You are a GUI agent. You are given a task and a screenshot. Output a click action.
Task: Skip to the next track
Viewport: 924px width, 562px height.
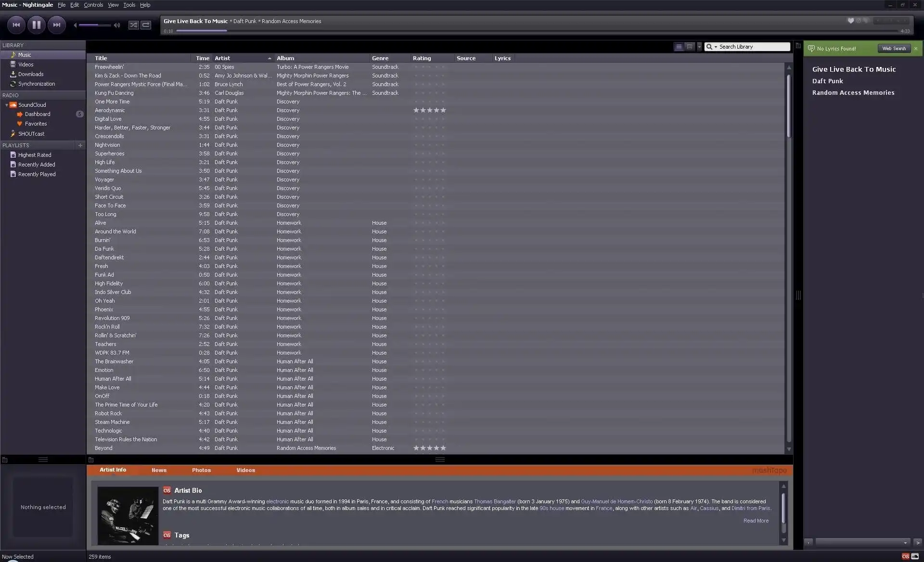coord(57,25)
